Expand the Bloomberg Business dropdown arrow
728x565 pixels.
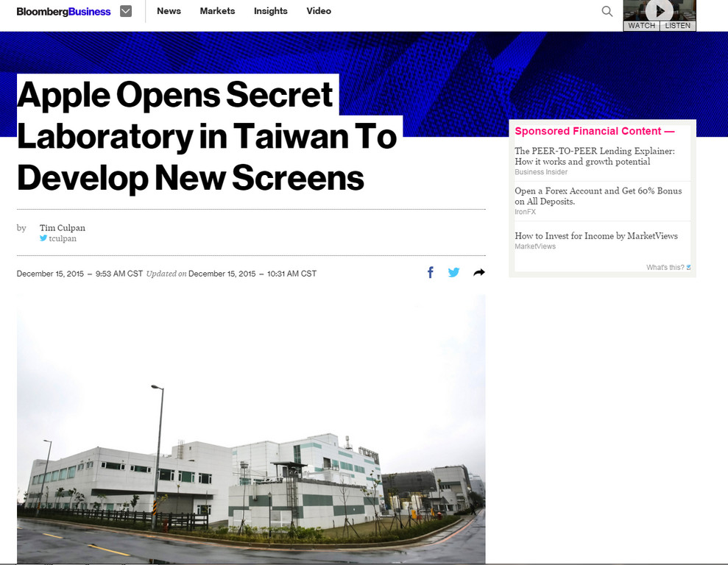click(x=126, y=11)
